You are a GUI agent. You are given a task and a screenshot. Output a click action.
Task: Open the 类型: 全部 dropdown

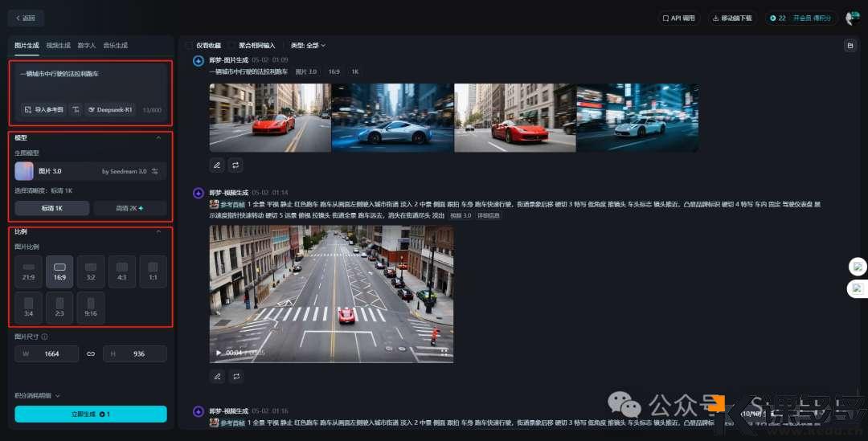point(308,46)
